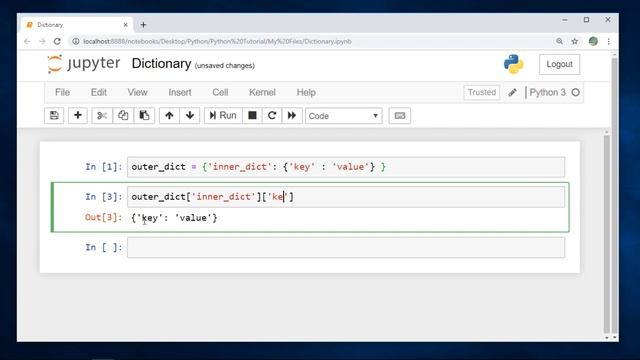Image resolution: width=640 pixels, height=360 pixels.
Task: Click the In [3]: prompt label
Action: point(104,197)
